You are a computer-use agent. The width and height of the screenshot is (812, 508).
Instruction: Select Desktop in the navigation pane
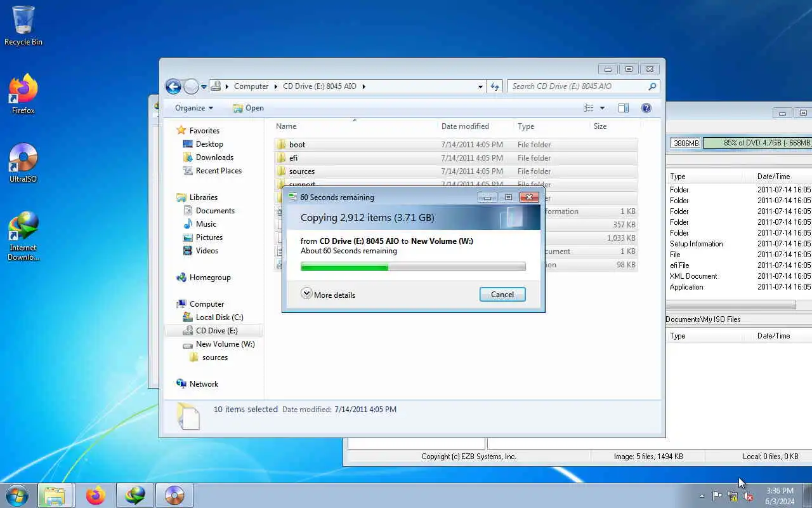pyautogui.click(x=209, y=144)
